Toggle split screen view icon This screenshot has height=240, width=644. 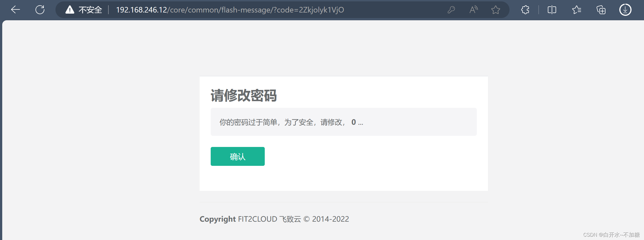(x=552, y=10)
